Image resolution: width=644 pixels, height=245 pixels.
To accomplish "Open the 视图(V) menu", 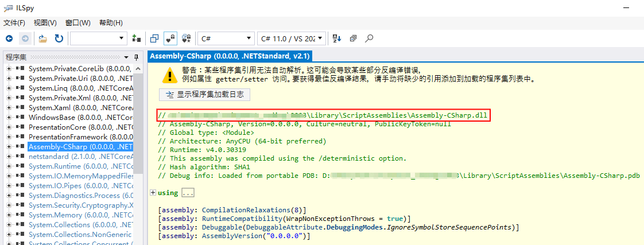I will (x=45, y=23).
